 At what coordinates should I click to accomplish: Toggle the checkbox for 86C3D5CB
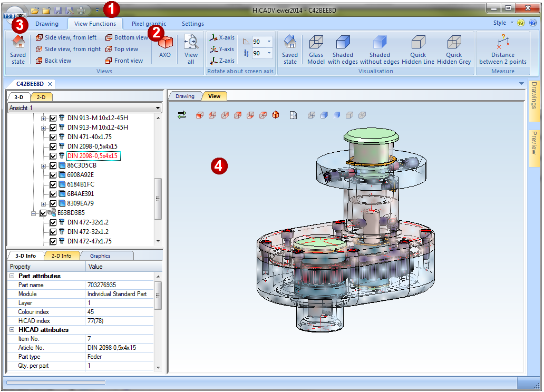click(x=53, y=165)
